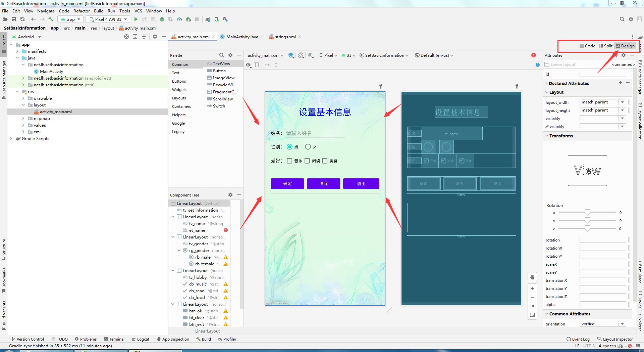The image size is (644, 352).
Task: Check the 美食 checkbox in preview
Action: [x=325, y=161]
